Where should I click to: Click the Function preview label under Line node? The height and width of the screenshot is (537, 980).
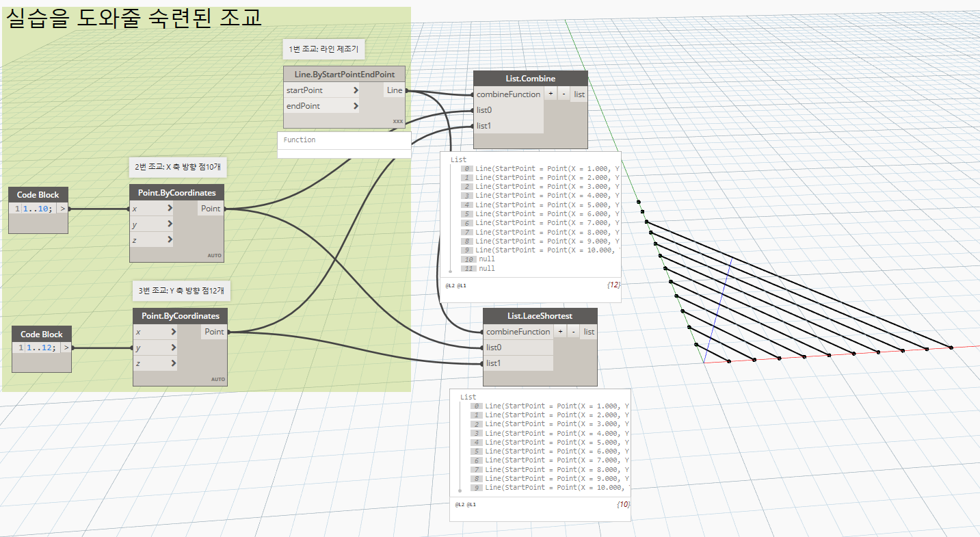(x=300, y=140)
